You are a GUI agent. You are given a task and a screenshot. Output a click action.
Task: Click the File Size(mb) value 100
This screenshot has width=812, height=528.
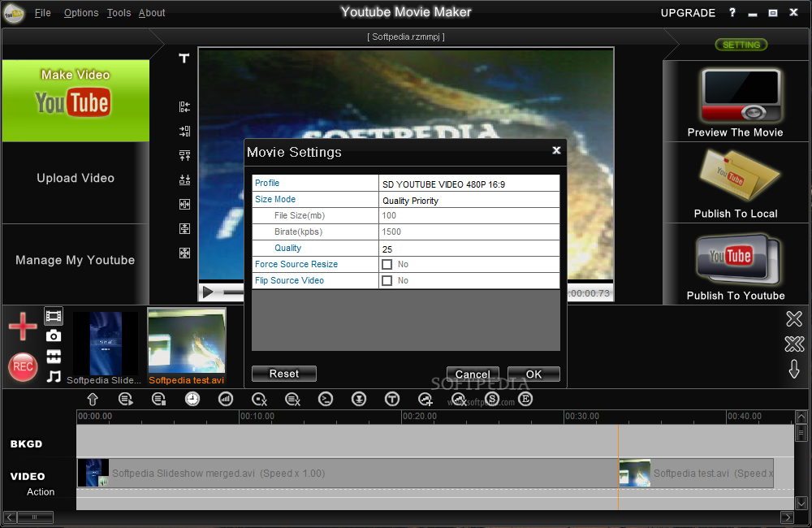[469, 215]
